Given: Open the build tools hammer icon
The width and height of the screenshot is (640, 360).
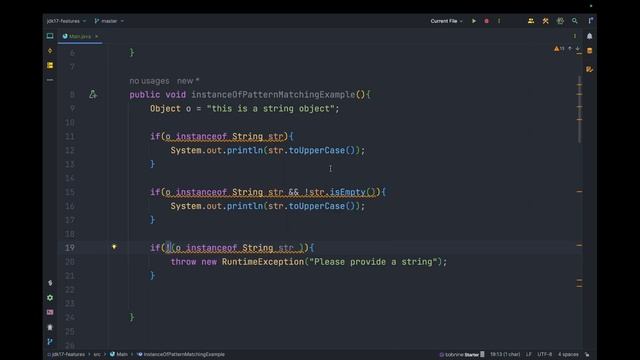Looking at the screenshot, I should point(545,21).
